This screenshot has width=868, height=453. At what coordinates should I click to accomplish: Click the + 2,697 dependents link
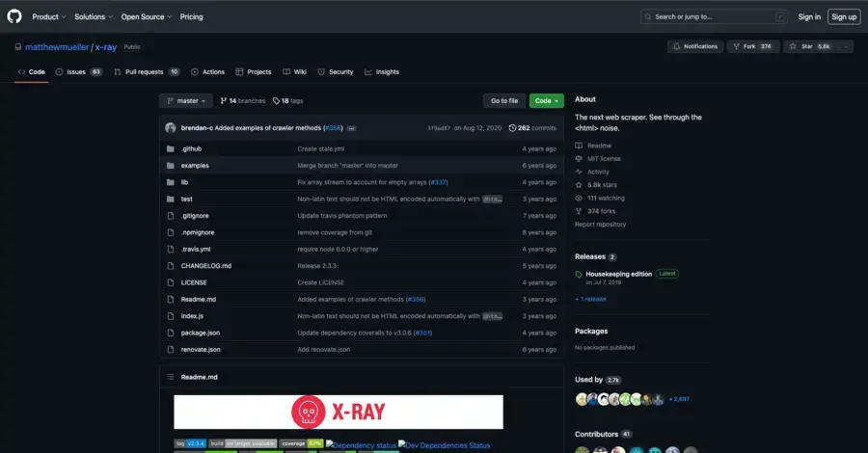tap(679, 399)
